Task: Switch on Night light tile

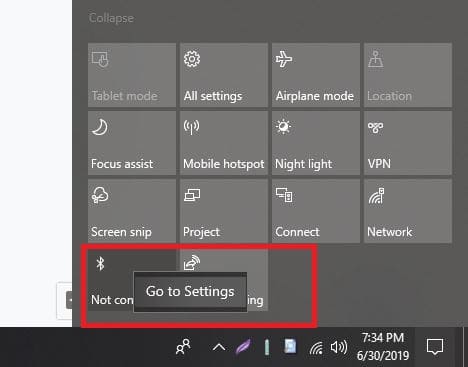Action: tap(316, 143)
